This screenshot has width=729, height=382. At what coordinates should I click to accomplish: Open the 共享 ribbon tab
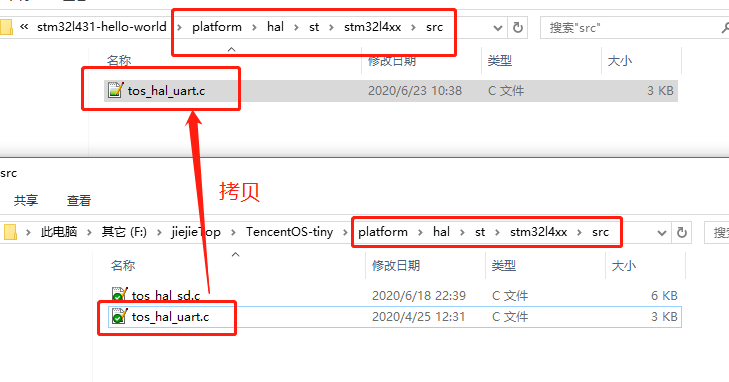tap(26, 200)
